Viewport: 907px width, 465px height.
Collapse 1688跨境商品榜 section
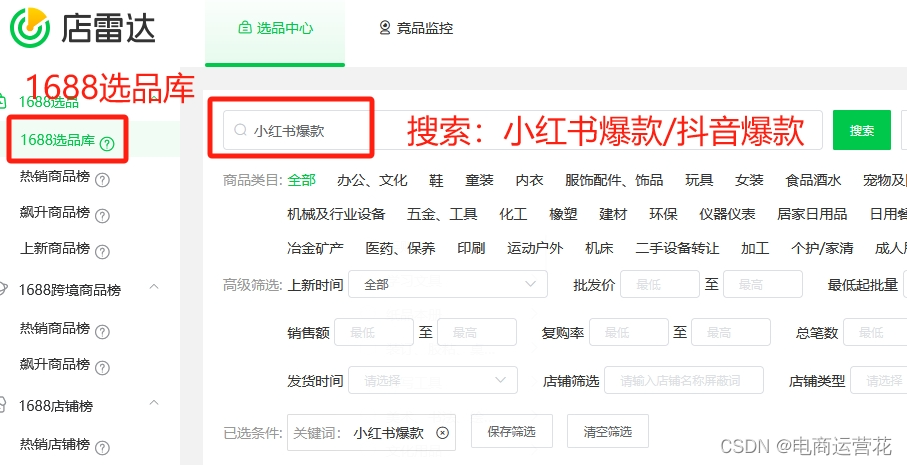(154, 286)
